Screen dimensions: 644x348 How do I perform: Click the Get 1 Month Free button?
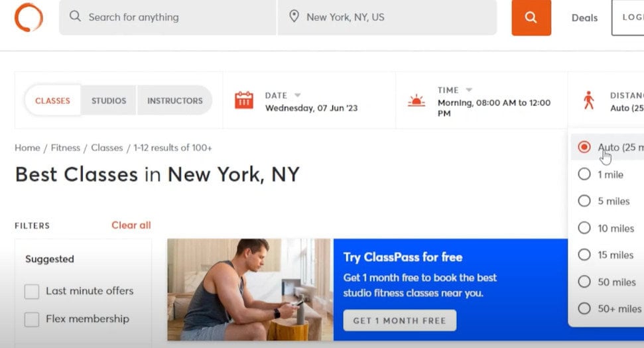tap(400, 321)
